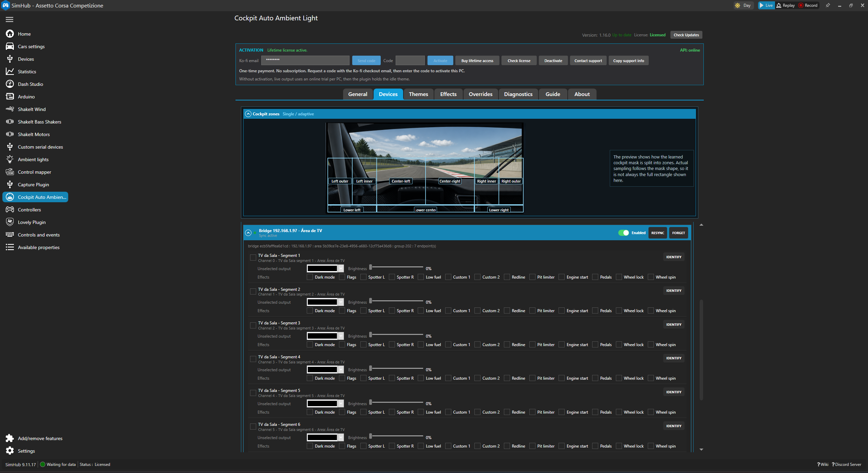Click the Ko-fi email input field
The image size is (868, 473).
(305, 60)
